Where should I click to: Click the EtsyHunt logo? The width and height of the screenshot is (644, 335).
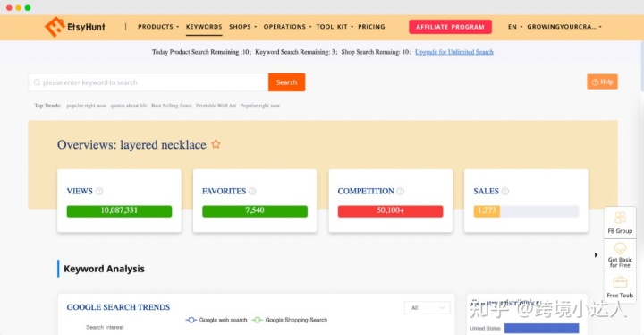(75, 27)
